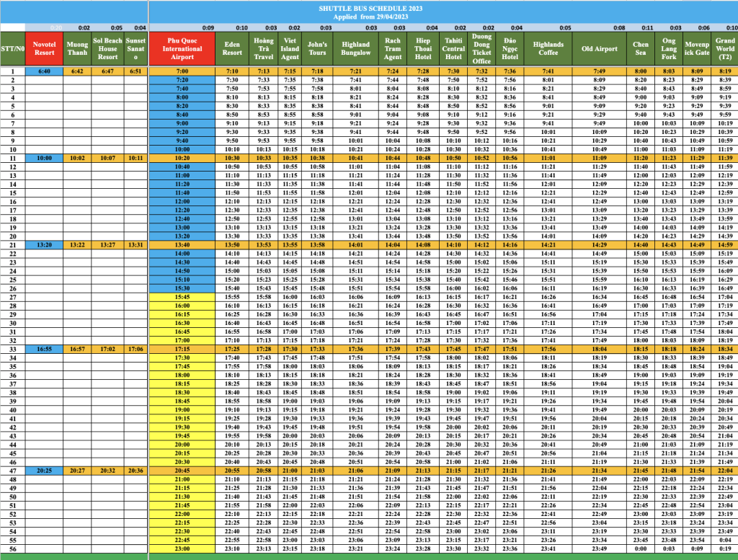Click the 'Eden Resort' column header
This screenshot has height=560, width=738.
coord(232,49)
